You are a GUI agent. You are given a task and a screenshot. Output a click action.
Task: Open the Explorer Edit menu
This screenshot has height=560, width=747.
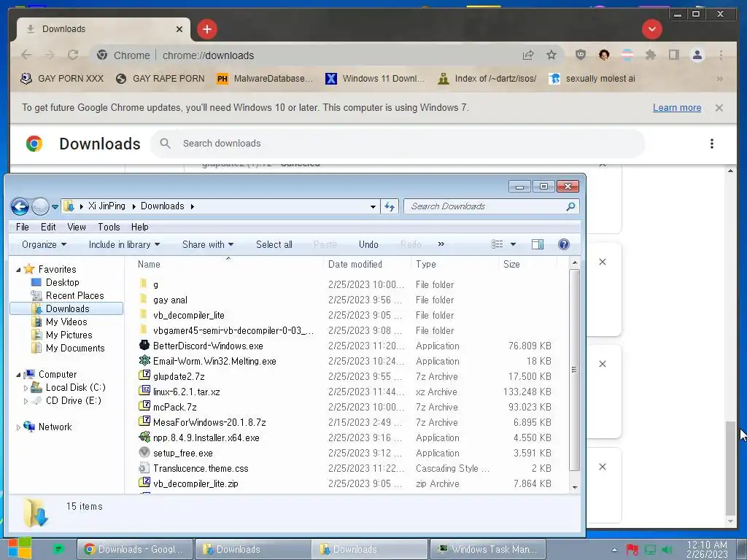tap(48, 227)
